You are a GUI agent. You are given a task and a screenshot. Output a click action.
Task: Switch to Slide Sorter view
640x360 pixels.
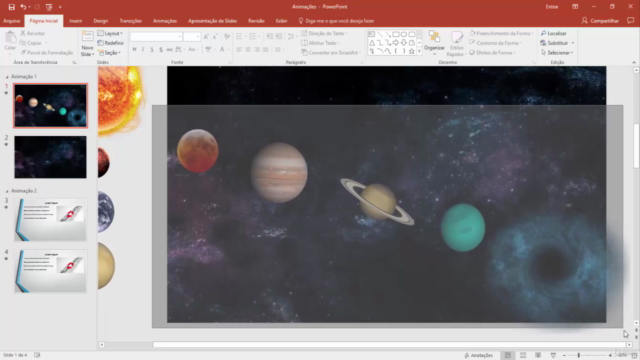coord(523,355)
